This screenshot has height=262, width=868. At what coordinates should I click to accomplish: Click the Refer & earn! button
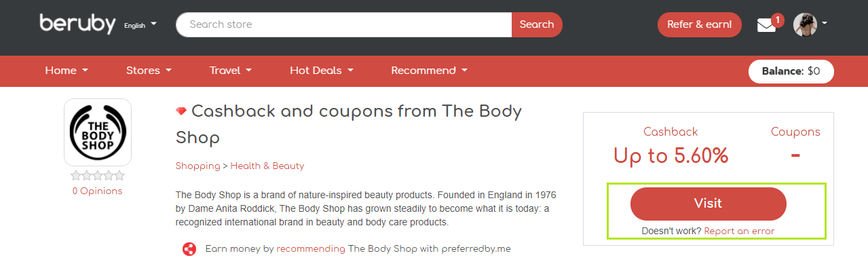700,24
